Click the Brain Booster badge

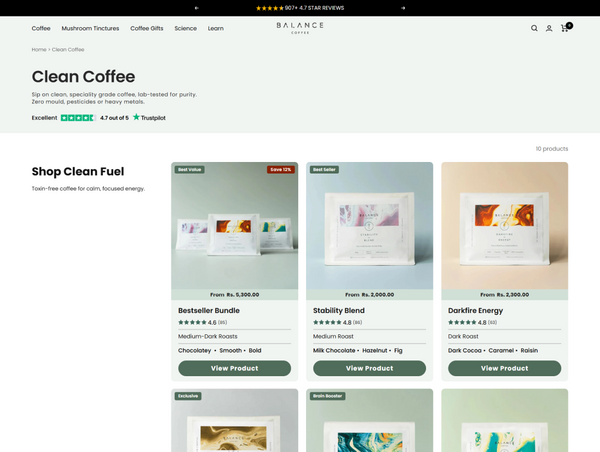[x=328, y=396]
